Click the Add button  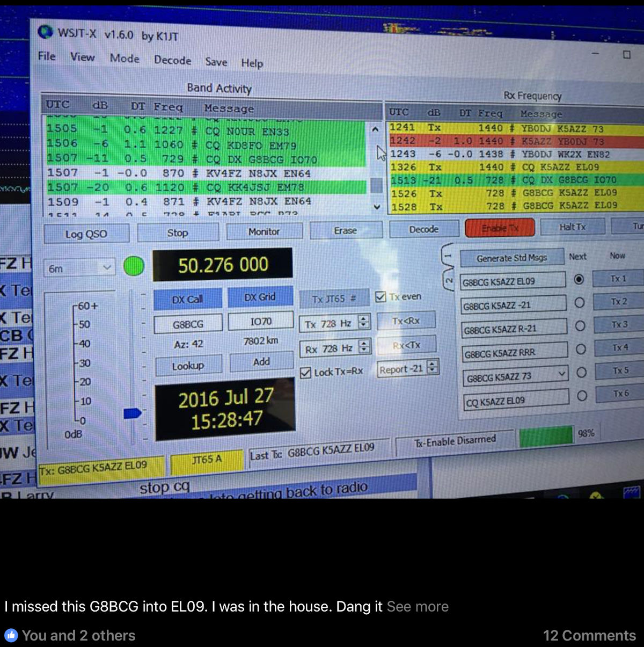coord(261,362)
